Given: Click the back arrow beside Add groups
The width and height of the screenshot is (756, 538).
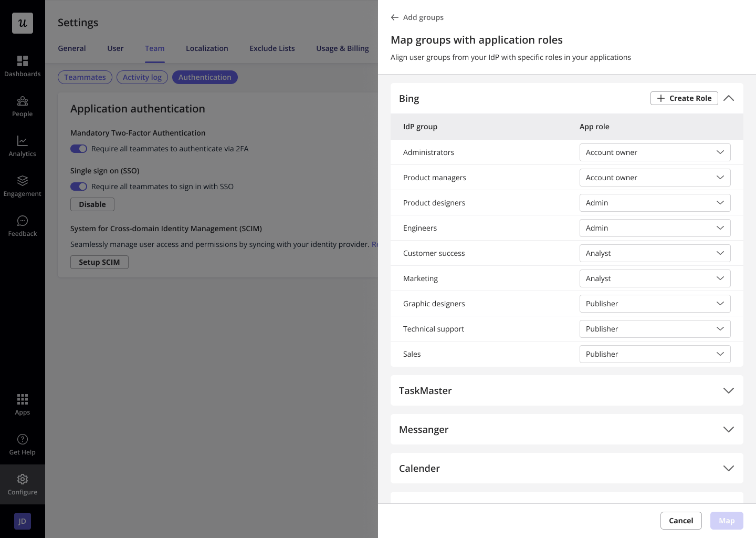Looking at the screenshot, I should (x=395, y=17).
